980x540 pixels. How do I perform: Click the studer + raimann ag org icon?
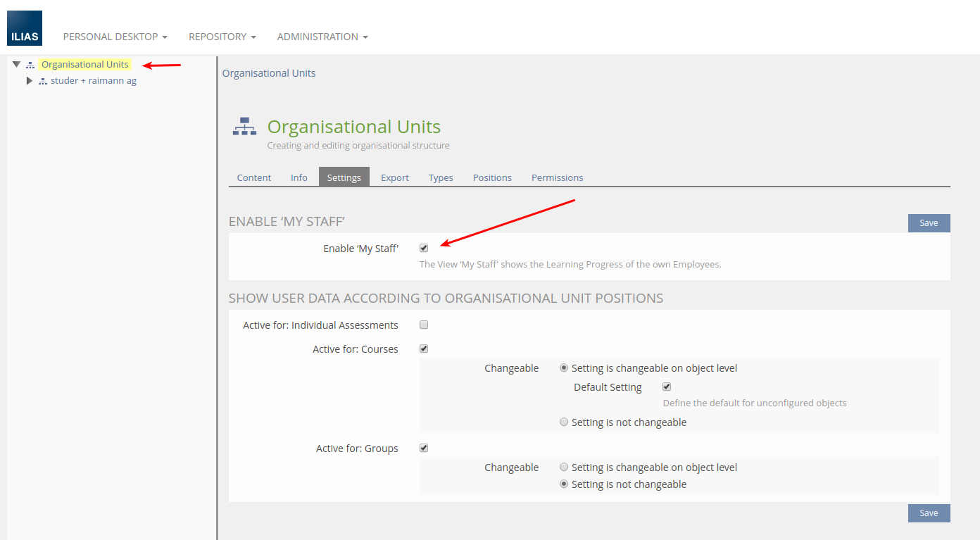pyautogui.click(x=43, y=81)
